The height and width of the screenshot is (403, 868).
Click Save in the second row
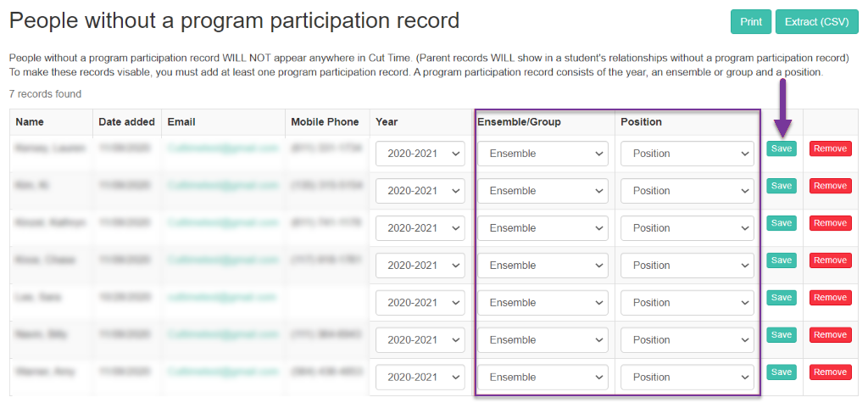tap(781, 186)
